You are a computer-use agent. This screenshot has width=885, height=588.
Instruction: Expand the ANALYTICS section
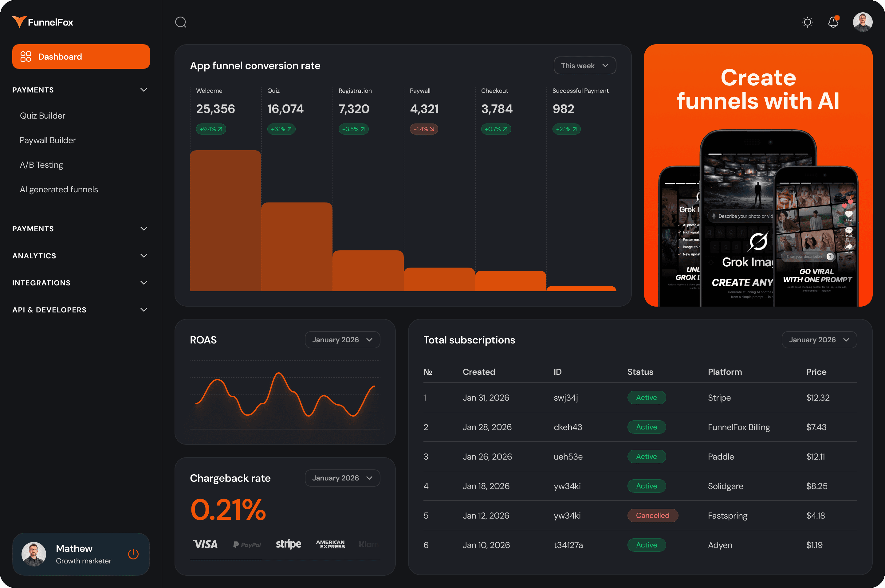coord(81,256)
